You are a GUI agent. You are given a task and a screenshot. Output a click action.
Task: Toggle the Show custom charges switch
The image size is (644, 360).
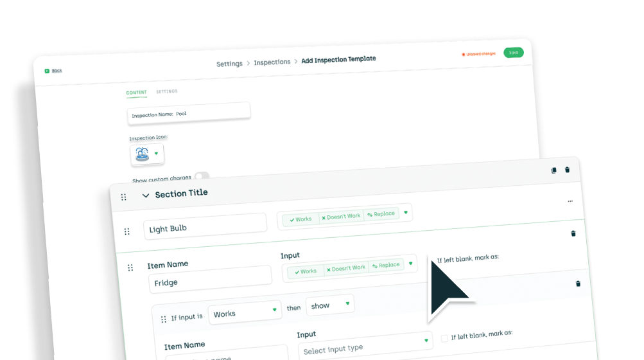(x=202, y=176)
